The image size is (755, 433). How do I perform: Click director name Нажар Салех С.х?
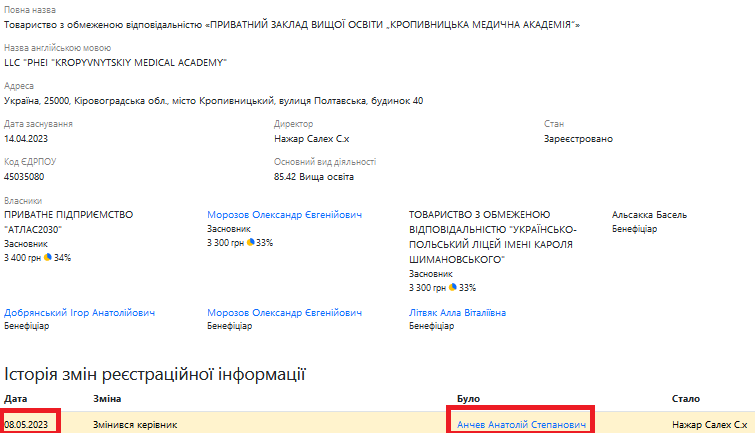[312, 139]
